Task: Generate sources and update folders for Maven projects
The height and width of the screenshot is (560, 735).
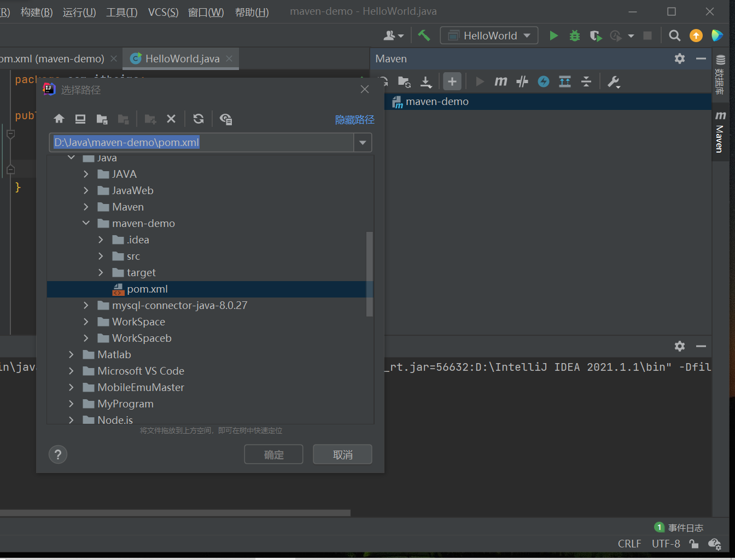Action: [404, 81]
